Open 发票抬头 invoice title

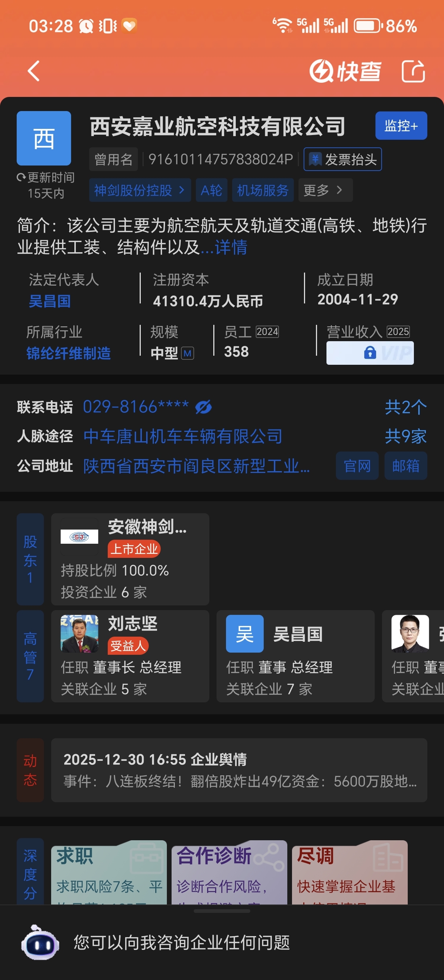342,159
